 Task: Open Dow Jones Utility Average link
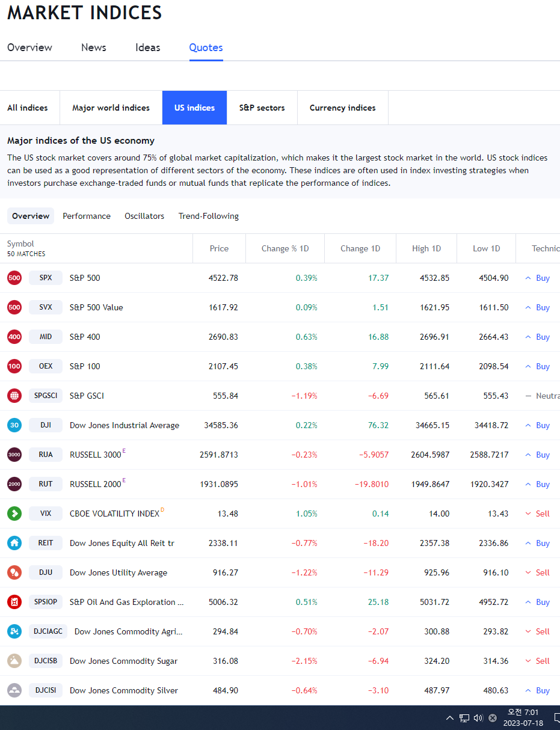118,572
